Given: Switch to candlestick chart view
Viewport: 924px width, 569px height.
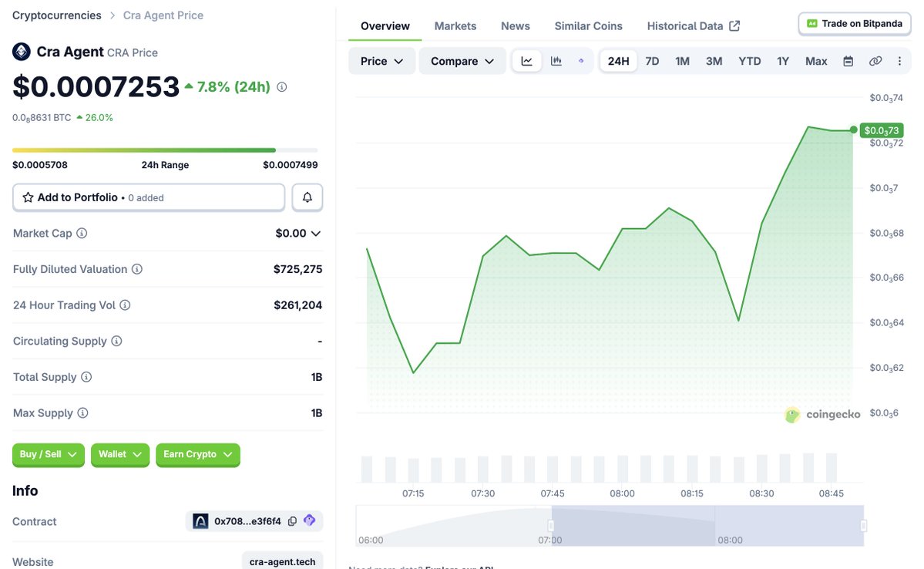Looking at the screenshot, I should pos(556,61).
